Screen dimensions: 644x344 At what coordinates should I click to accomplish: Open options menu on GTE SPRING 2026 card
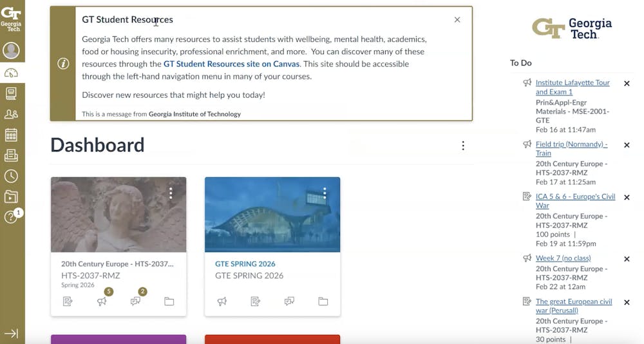pyautogui.click(x=325, y=193)
